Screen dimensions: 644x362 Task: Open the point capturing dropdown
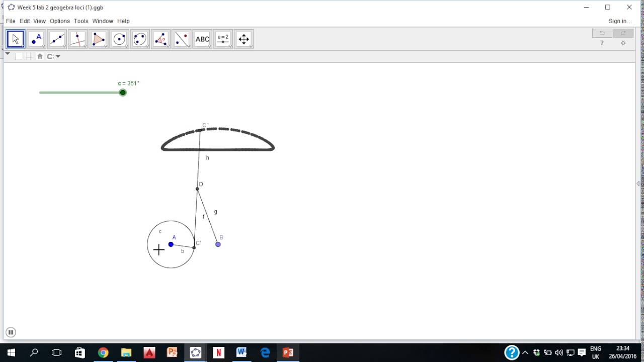53,56
